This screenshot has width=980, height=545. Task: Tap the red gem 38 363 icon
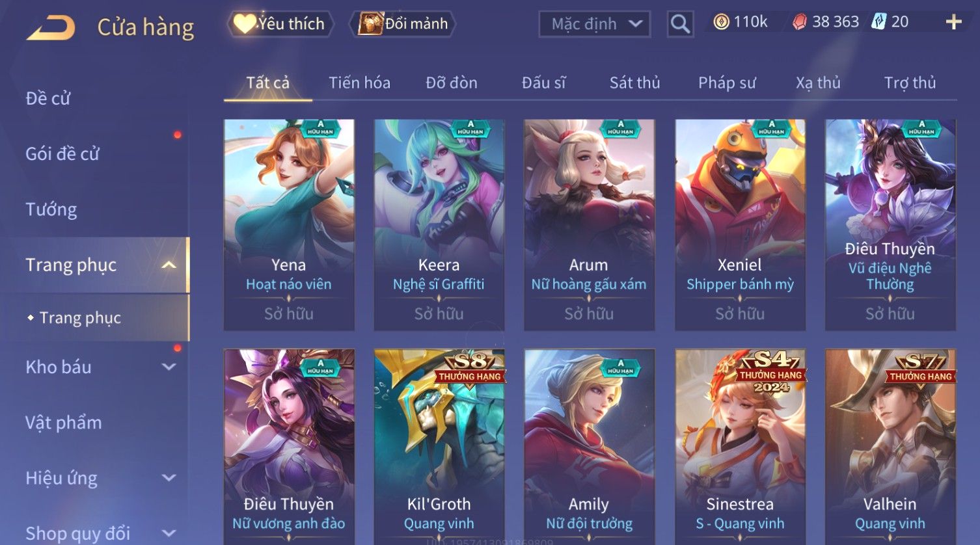800,22
